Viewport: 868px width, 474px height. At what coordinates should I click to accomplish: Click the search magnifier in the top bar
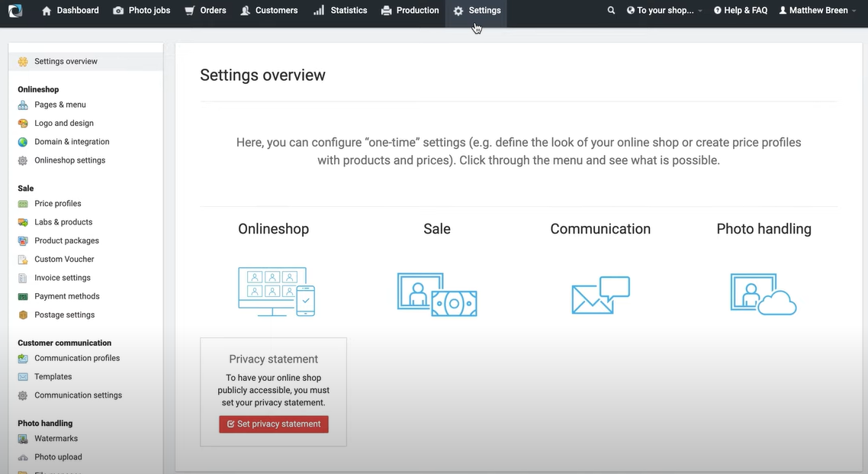(x=611, y=11)
